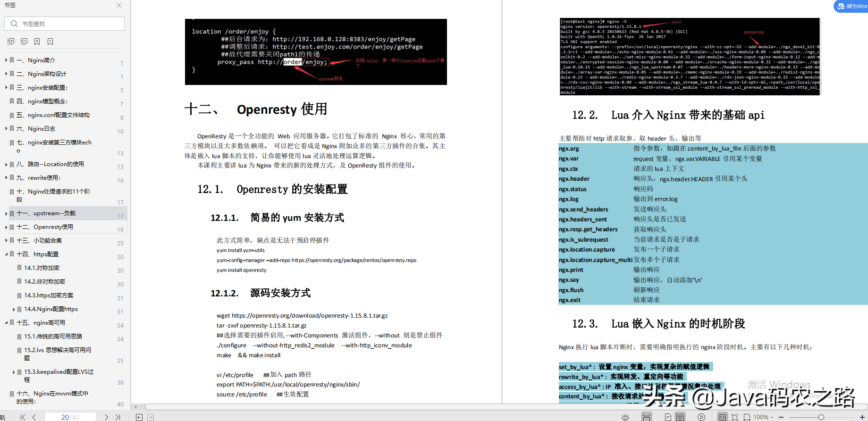Screen dimensions: 868x421
Task: Expand the 六、Nginx日志 bookmark
Action: [x=6, y=128]
